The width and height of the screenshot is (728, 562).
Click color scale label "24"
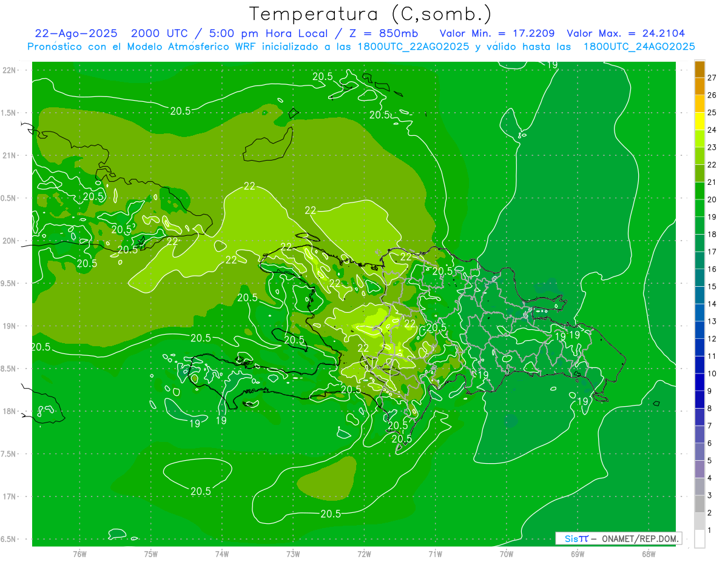coord(712,130)
